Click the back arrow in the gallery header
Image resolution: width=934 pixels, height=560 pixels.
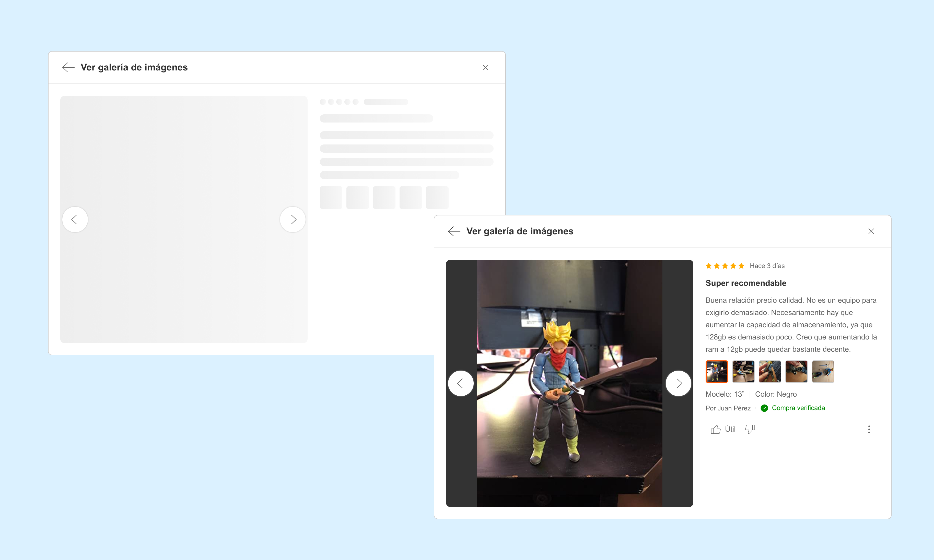click(x=453, y=231)
